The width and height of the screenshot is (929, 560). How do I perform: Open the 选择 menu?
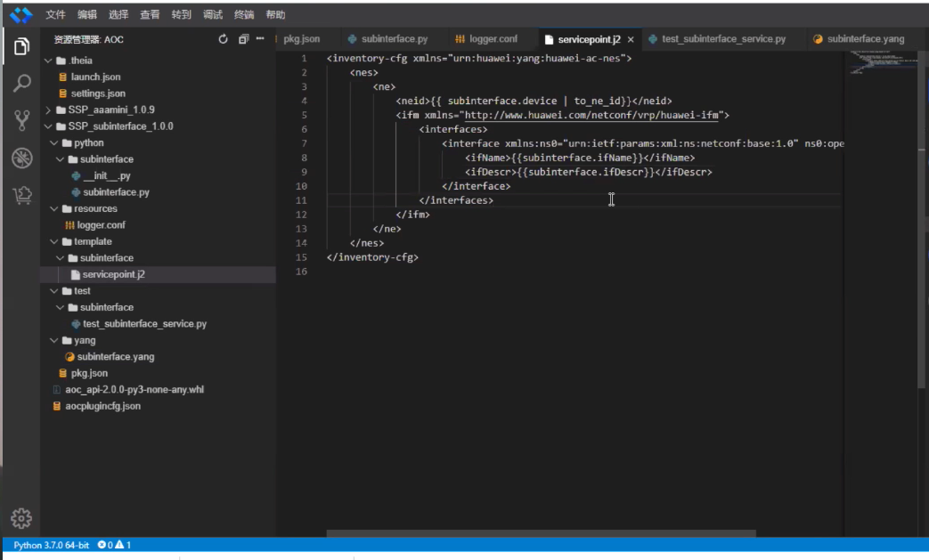[118, 15]
